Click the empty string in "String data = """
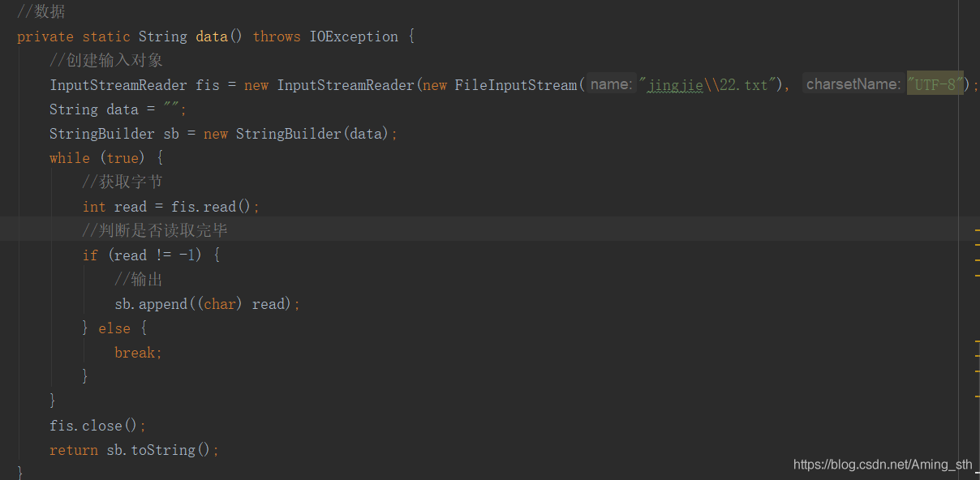 (x=170, y=109)
